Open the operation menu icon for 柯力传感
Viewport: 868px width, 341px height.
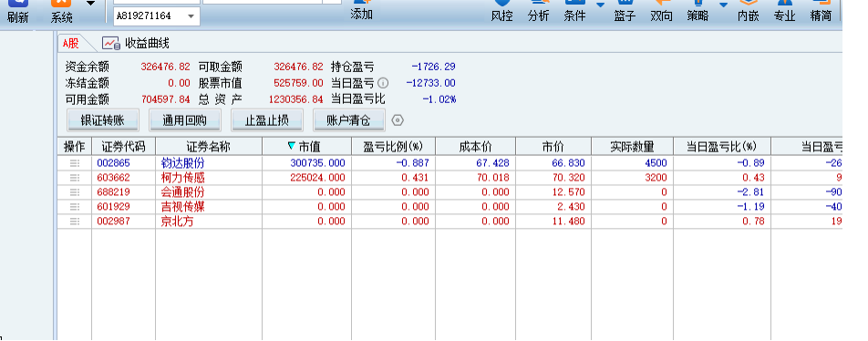pyautogui.click(x=75, y=178)
